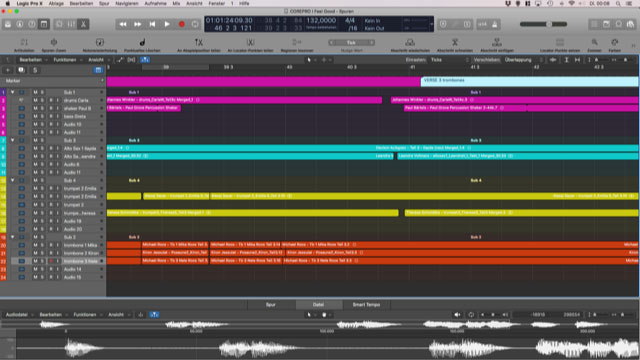Click the Regionen trimmen toolbar icon
This screenshot has height=360, width=640.
pos(297,42)
